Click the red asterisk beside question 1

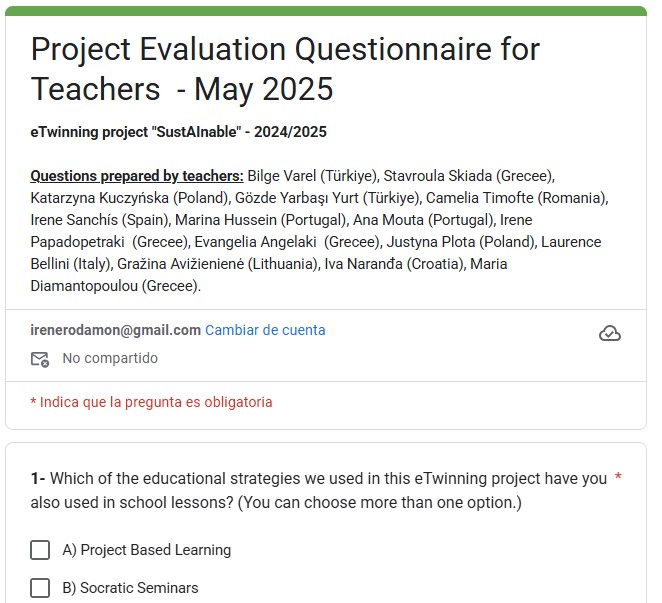tap(619, 478)
